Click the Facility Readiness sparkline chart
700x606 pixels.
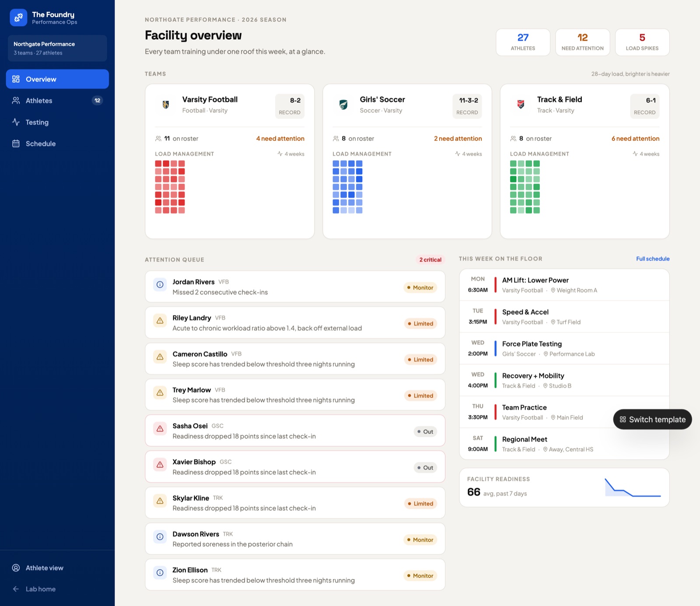coord(633,487)
